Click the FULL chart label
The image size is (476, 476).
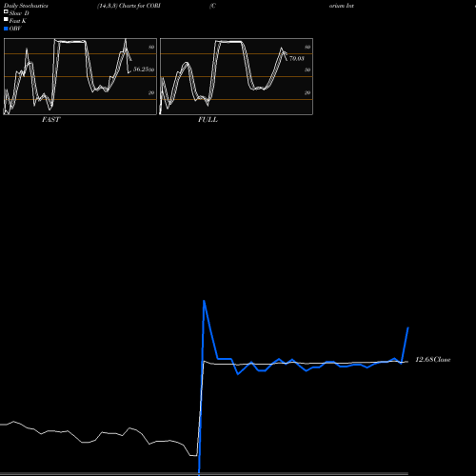pyautogui.click(x=208, y=119)
